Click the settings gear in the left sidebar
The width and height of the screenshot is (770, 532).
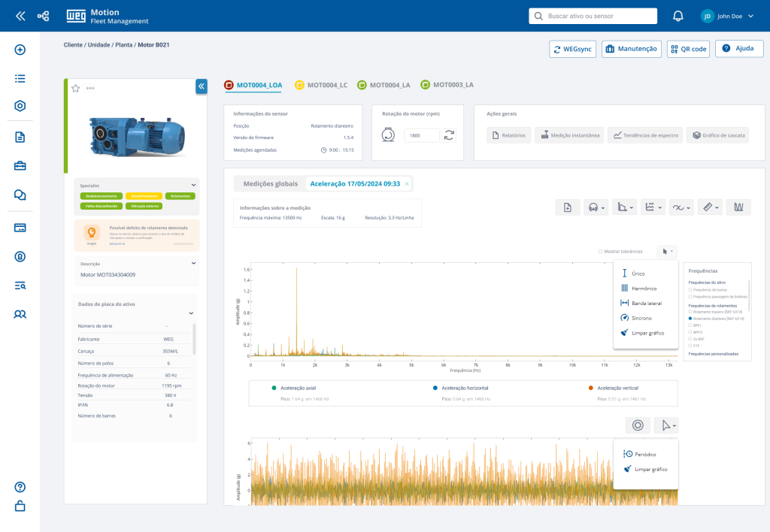tap(20, 106)
